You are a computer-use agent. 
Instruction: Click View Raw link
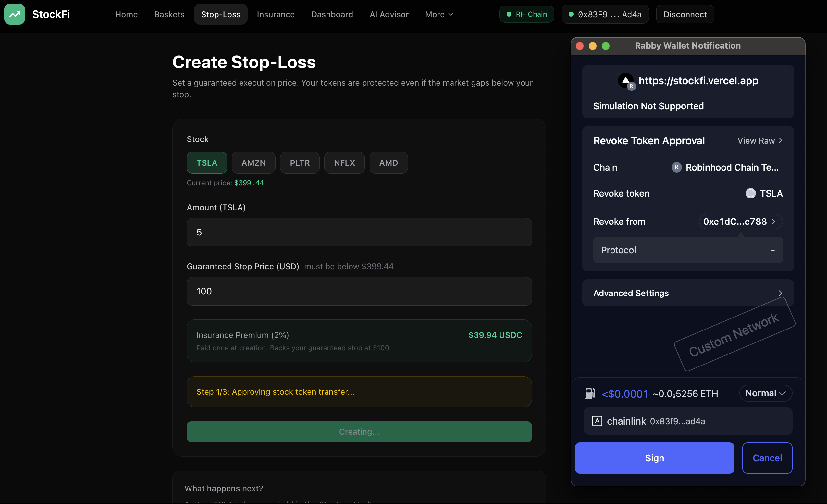759,141
